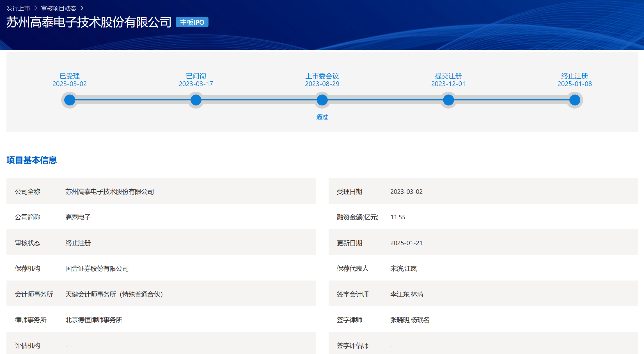The height and width of the screenshot is (354, 644).
Task: Click sponsor 国金证券股份有限公司 value
Action: pos(97,268)
